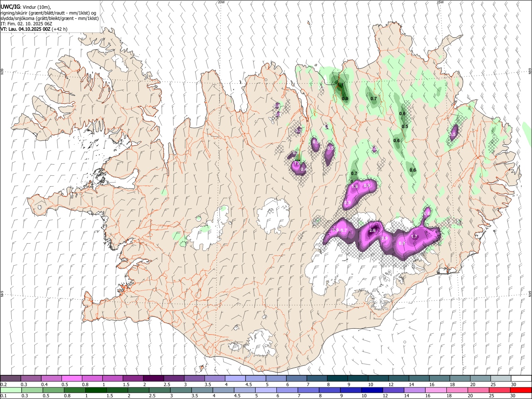The image size is (532, 399).
Task: Pick the 4.5 swatch in upper legend row
Action: point(255,379)
